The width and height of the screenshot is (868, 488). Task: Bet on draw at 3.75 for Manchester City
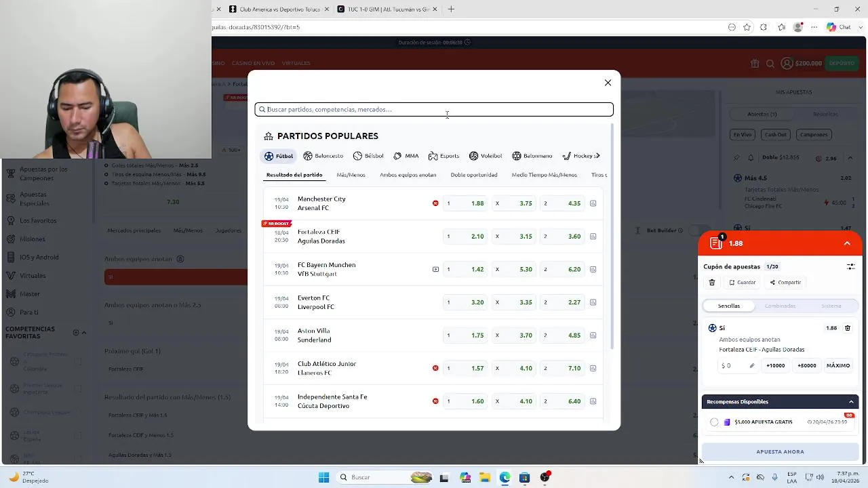point(513,203)
